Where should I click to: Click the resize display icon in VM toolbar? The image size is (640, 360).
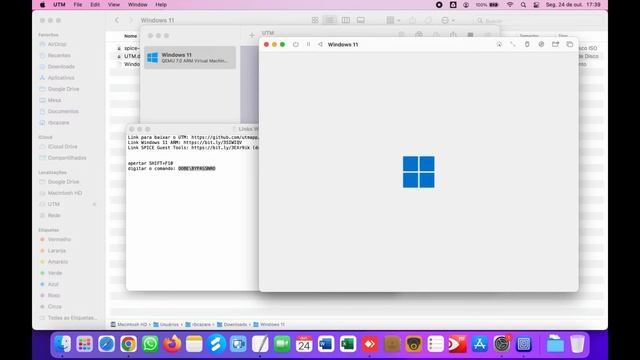tap(513, 44)
